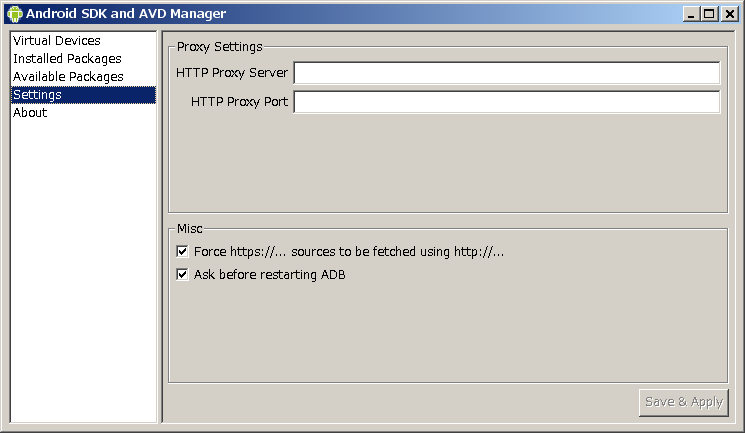This screenshot has height=433, width=745.
Task: Toggle Force https sources via http checkbox
Action: (x=182, y=251)
